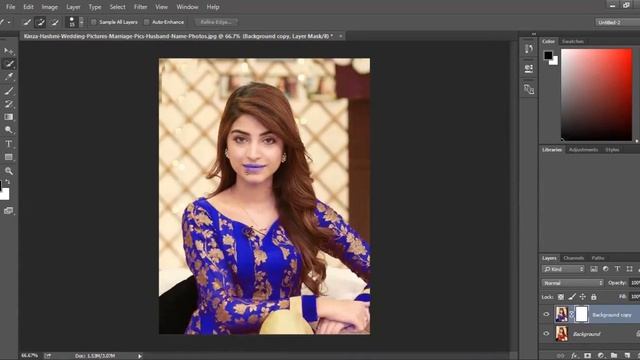Create a new layer icon
Viewport: 640px width, 360px height.
coord(627,356)
